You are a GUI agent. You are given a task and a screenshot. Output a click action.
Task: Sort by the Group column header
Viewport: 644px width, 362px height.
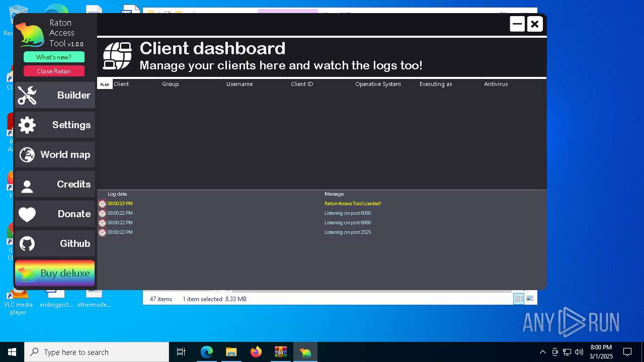171,84
